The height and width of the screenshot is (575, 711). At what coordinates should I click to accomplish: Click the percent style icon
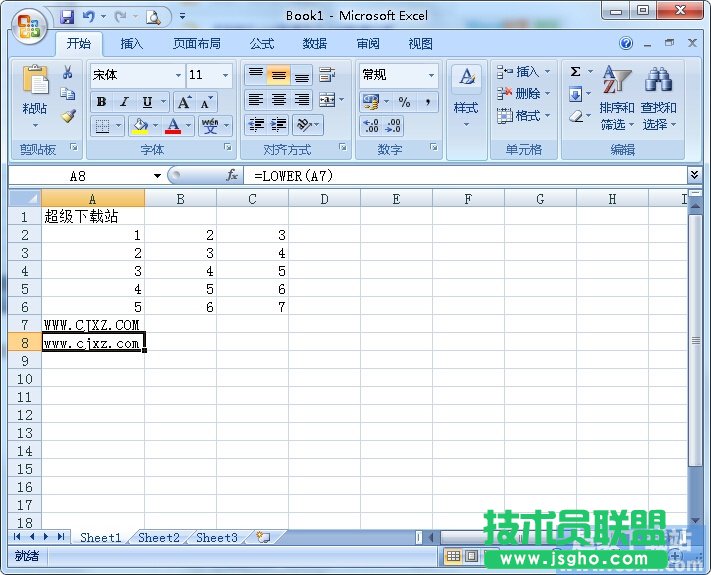coord(404,102)
